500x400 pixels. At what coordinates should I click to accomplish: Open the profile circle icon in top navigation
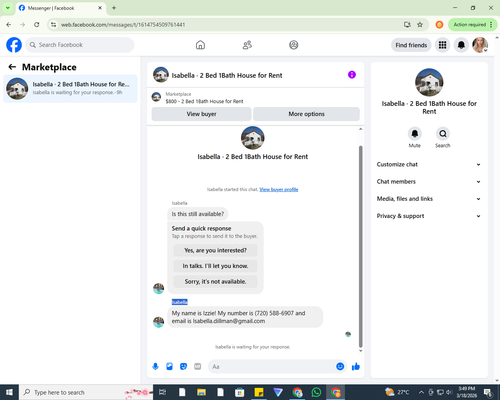[x=294, y=45]
